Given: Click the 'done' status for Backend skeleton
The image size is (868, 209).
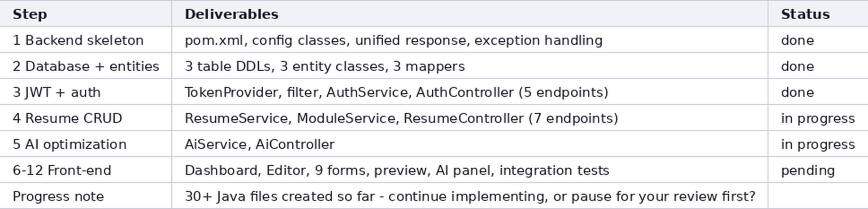Looking at the screenshot, I should 818,40.
